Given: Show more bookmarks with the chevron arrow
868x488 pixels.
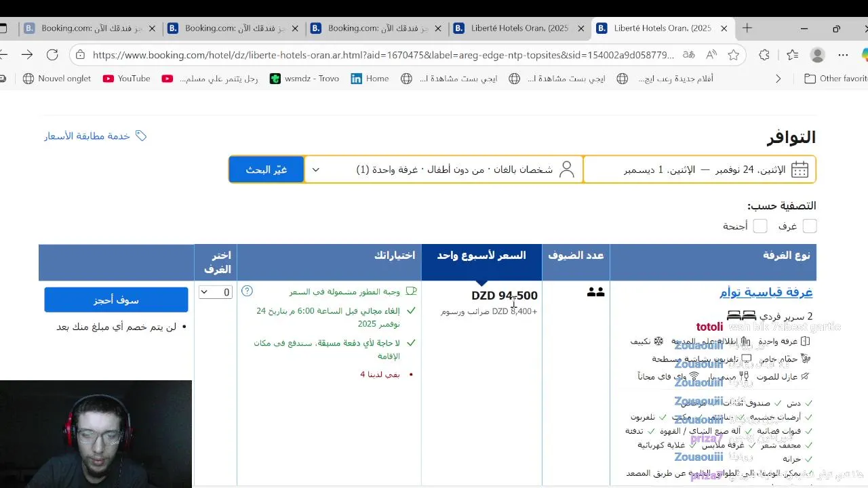Looking at the screenshot, I should pyautogui.click(x=778, y=79).
